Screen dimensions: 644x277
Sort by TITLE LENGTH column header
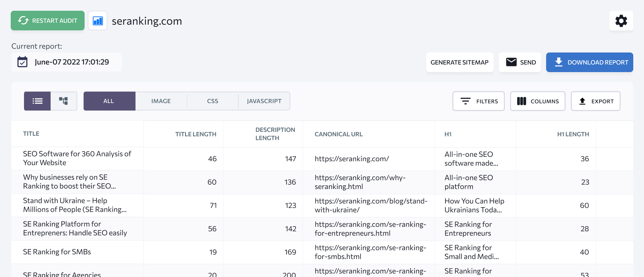pyautogui.click(x=196, y=134)
